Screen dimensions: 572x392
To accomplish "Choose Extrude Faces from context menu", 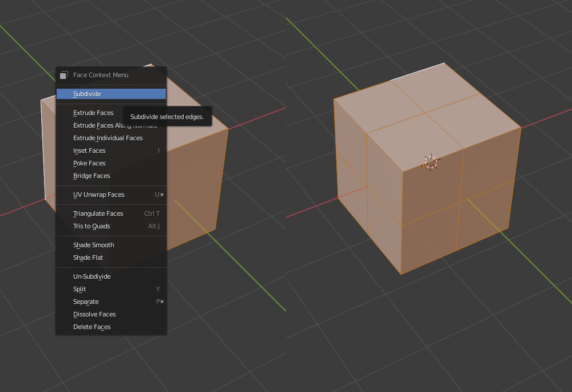I will click(112, 113).
